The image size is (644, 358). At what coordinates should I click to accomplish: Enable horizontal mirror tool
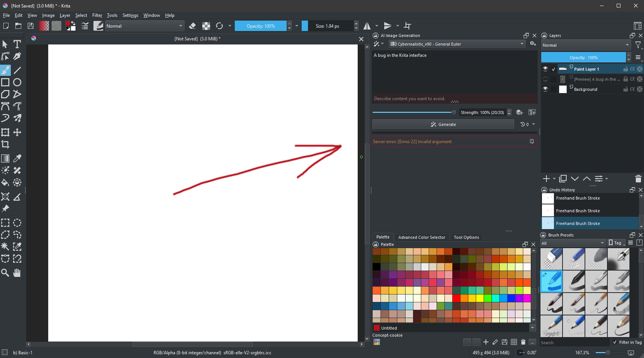click(x=367, y=26)
